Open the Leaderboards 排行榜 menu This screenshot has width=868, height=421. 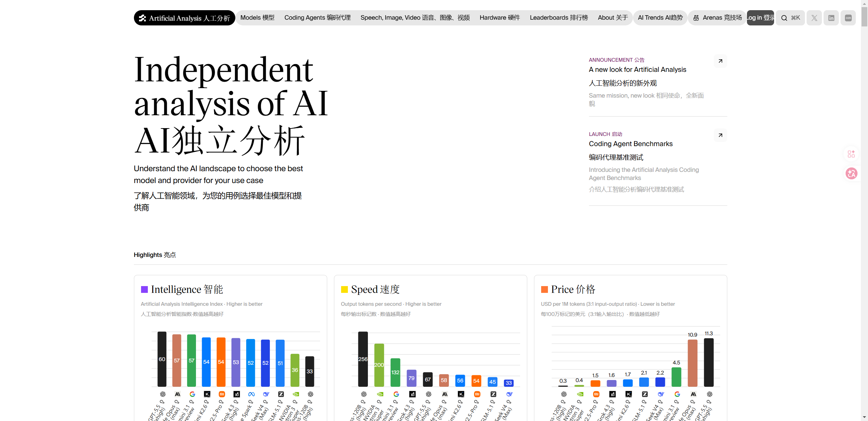click(x=559, y=18)
